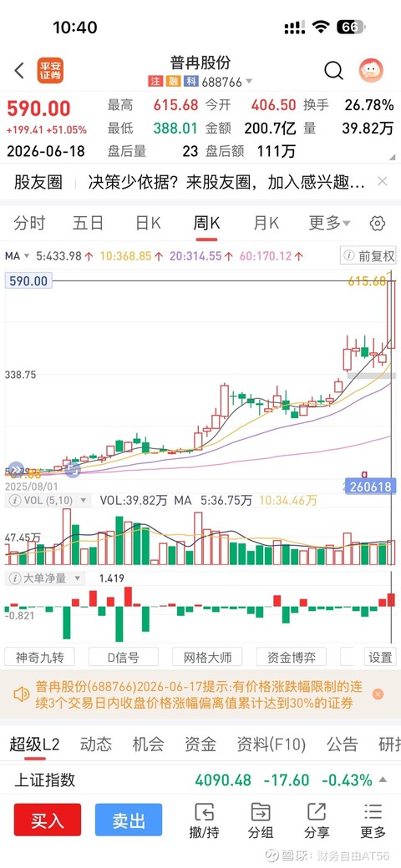
Task: Tap the 最高 615.68 value
Action: pyautogui.click(x=175, y=104)
